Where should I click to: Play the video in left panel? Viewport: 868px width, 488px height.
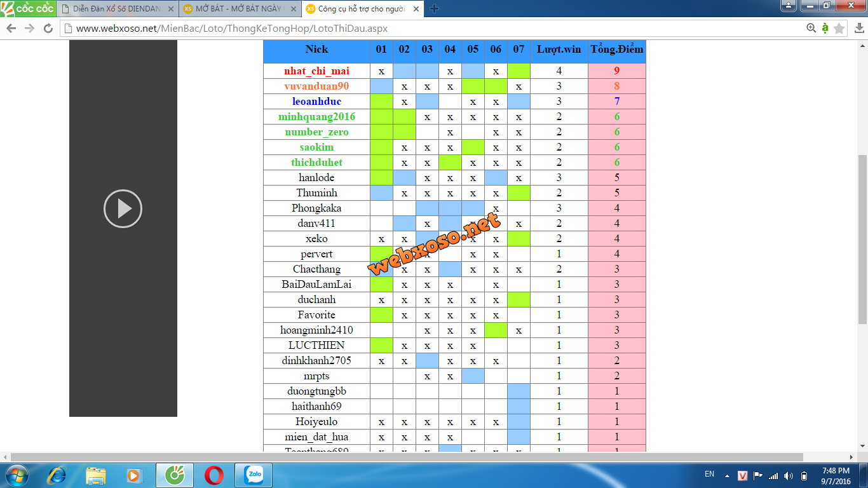(123, 208)
